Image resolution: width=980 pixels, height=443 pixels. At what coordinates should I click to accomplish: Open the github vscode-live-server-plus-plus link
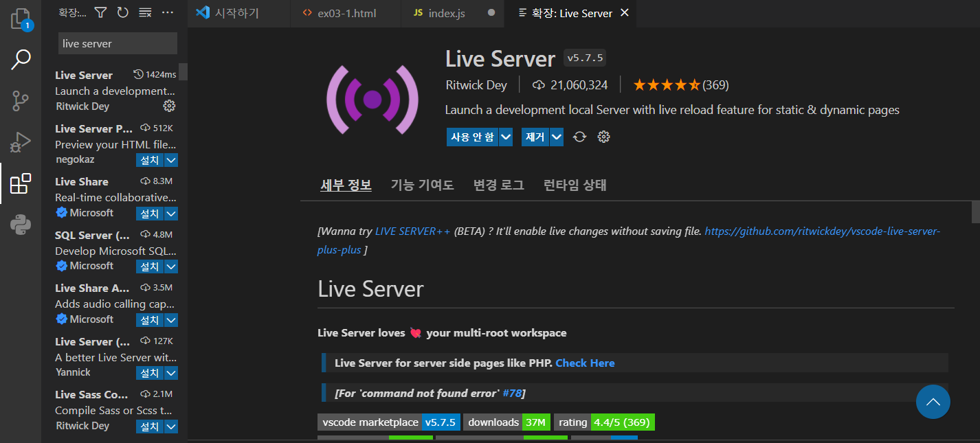(823, 231)
